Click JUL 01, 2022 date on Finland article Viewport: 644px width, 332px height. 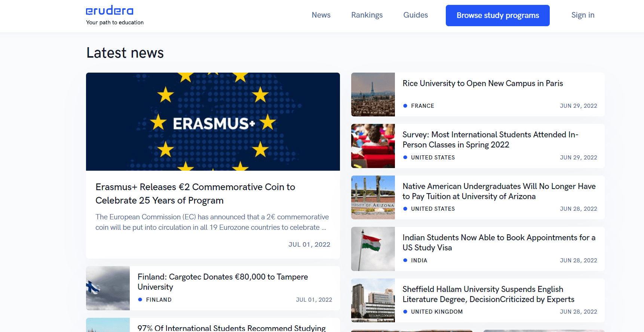(314, 300)
